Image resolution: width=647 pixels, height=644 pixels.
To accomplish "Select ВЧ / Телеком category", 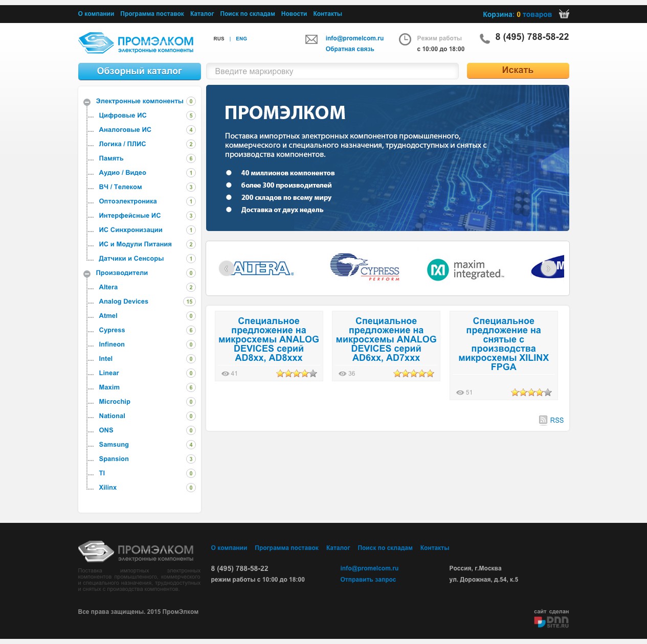I will pos(120,187).
